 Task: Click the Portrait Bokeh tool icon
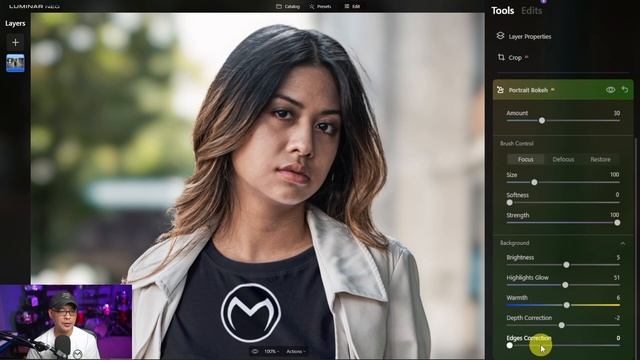pyautogui.click(x=500, y=90)
